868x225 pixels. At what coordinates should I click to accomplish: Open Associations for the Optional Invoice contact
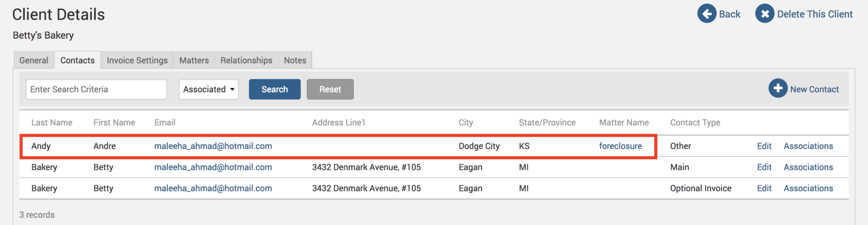tap(808, 188)
